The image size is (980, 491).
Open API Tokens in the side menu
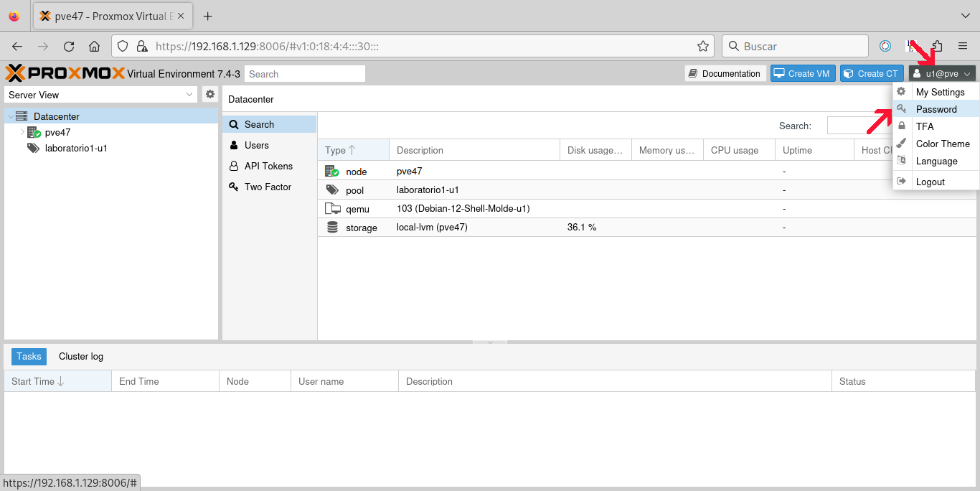269,166
